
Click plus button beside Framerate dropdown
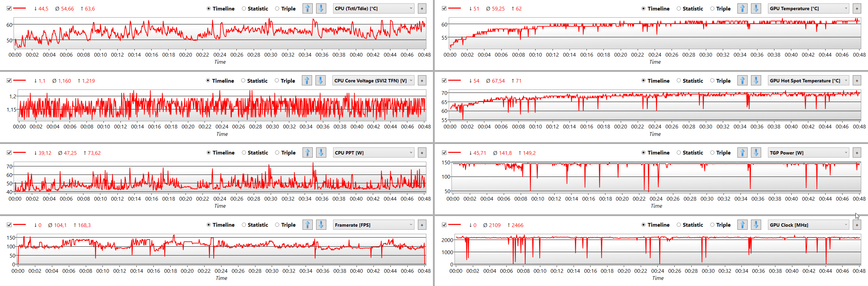(422, 225)
